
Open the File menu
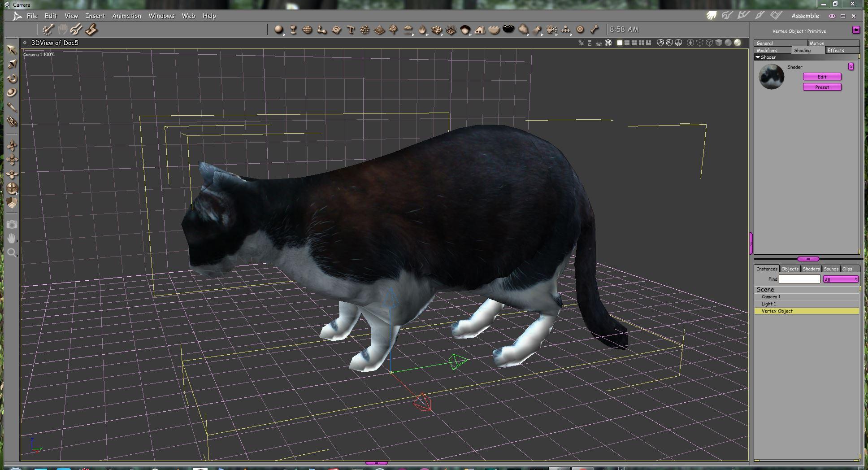pyautogui.click(x=32, y=16)
